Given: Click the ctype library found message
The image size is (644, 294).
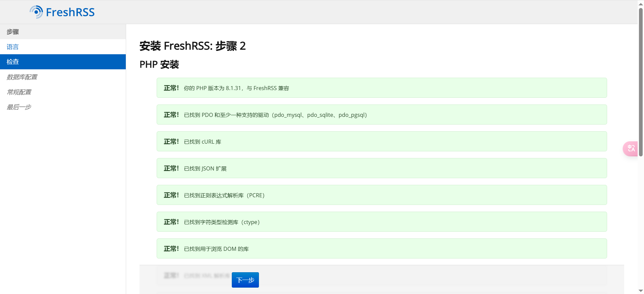Looking at the screenshot, I should (x=382, y=222).
